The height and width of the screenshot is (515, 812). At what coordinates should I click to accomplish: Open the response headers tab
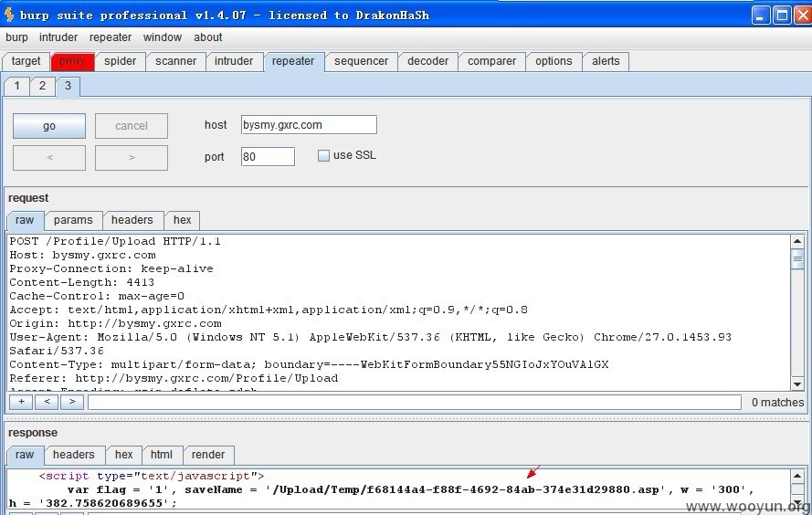(74, 455)
